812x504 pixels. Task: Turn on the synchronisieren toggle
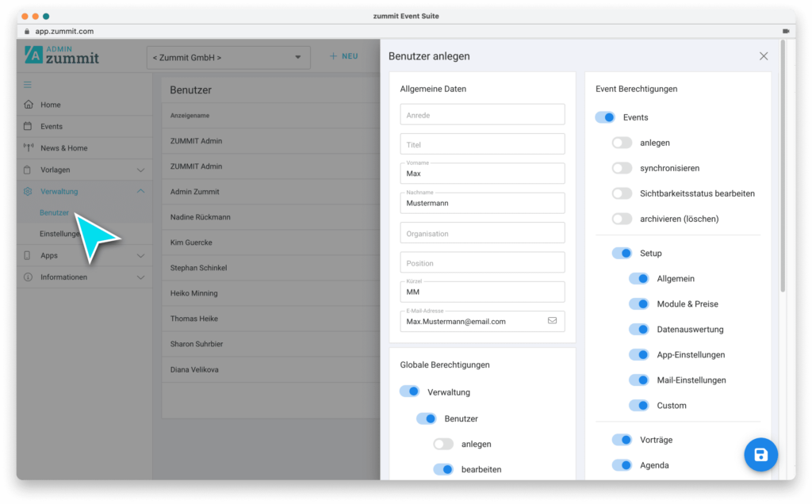pos(622,168)
